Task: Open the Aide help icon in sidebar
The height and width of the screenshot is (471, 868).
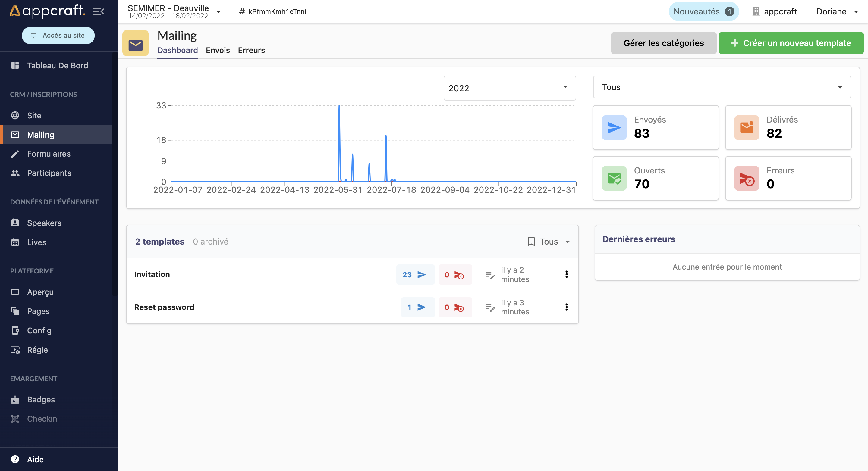Action: tap(15, 459)
